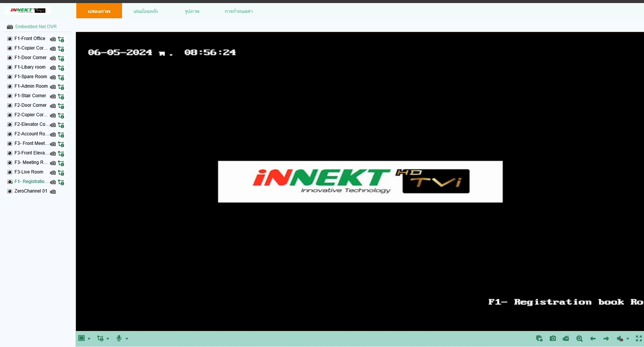Expand the volume dropdown arrow next to speaker
Screen dimensions: 644x347
click(x=628, y=339)
